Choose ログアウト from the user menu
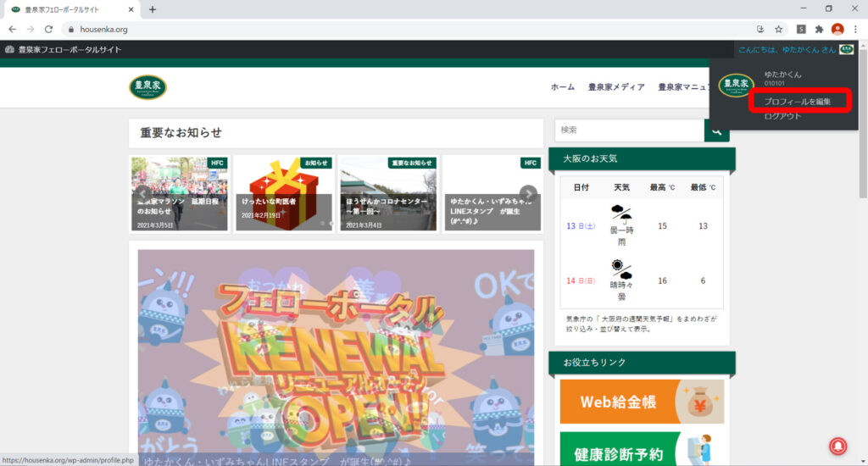This screenshot has height=466, width=868. pyautogui.click(x=782, y=116)
